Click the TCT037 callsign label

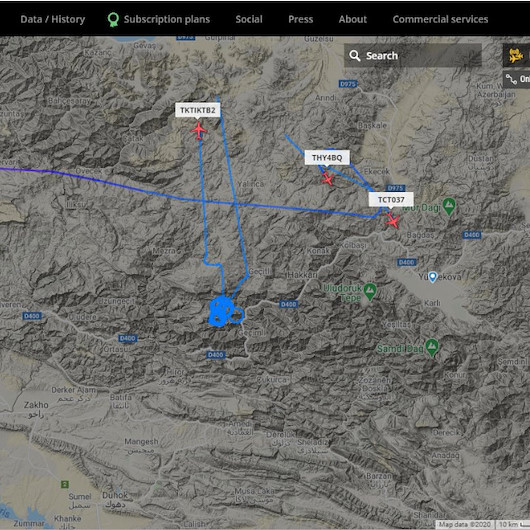point(391,199)
